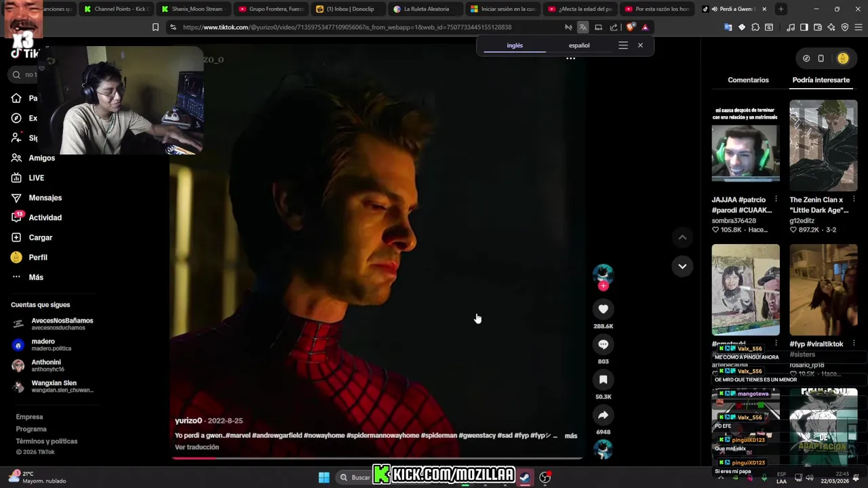Screen dimensions: 868x488
Task: Open Brave extensions puzzle icon
Action: coord(755,27)
